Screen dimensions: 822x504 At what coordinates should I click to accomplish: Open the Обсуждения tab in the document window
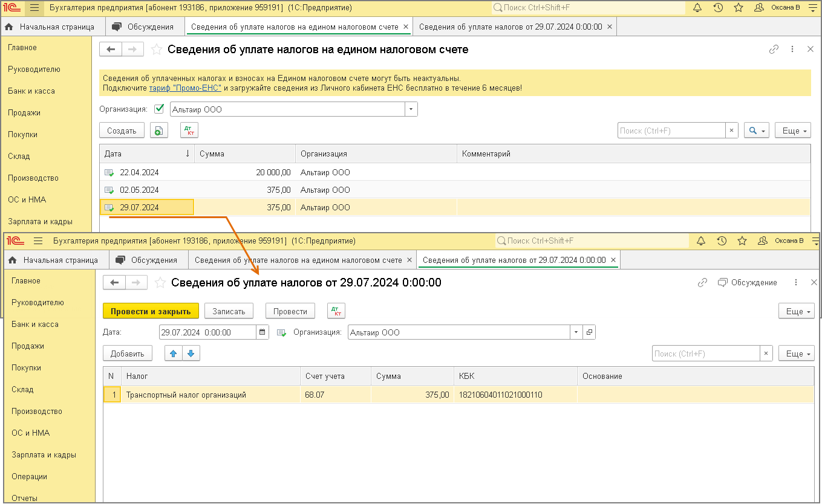[x=148, y=260]
